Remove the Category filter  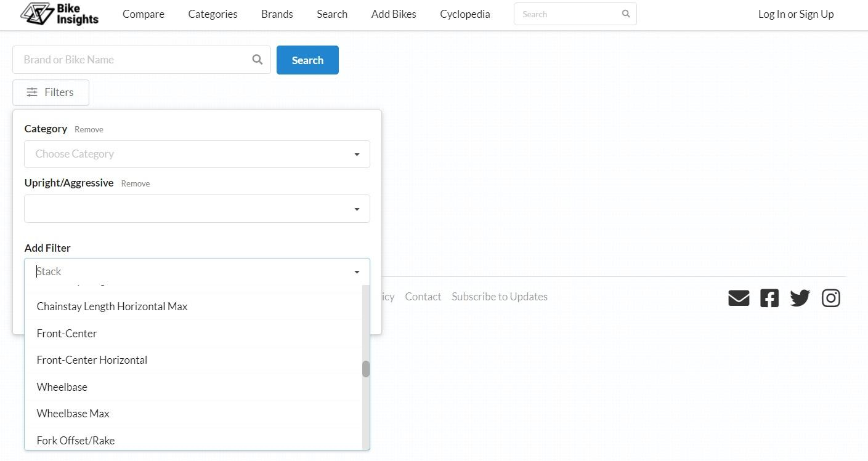coord(89,129)
